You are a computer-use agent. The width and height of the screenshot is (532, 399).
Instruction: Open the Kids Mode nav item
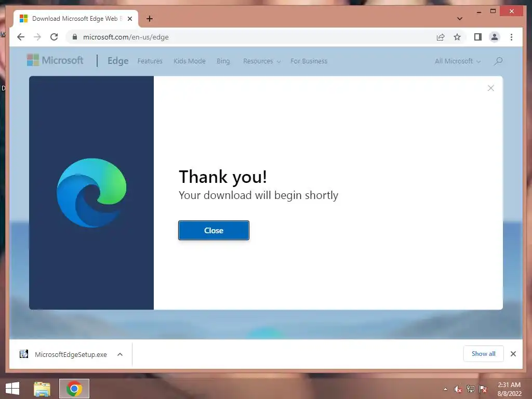pyautogui.click(x=189, y=61)
